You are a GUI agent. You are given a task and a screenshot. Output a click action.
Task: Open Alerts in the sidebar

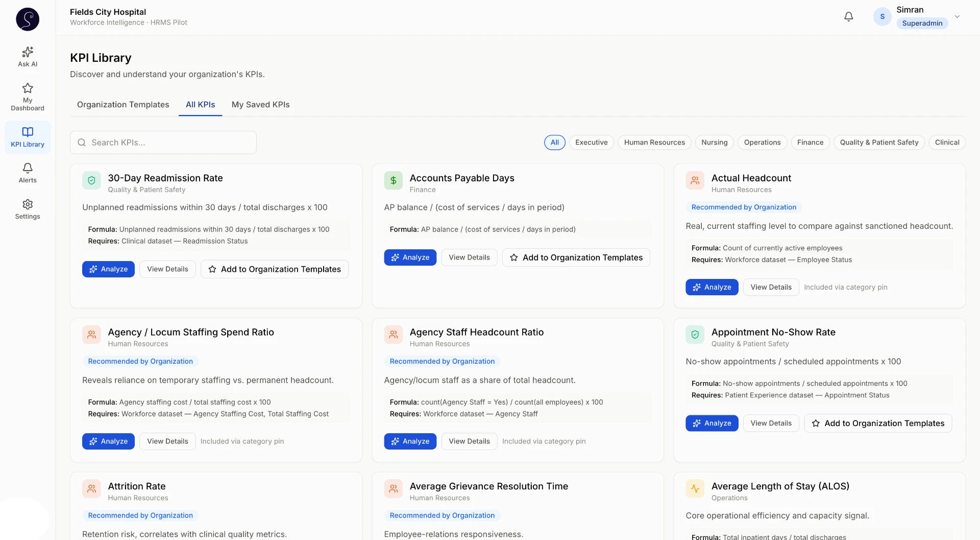(28, 173)
